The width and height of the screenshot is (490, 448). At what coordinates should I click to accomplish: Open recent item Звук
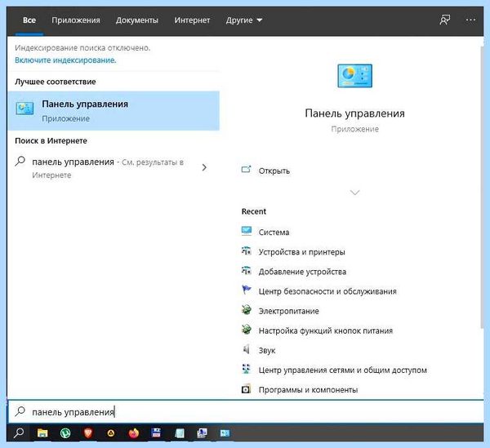click(x=267, y=350)
